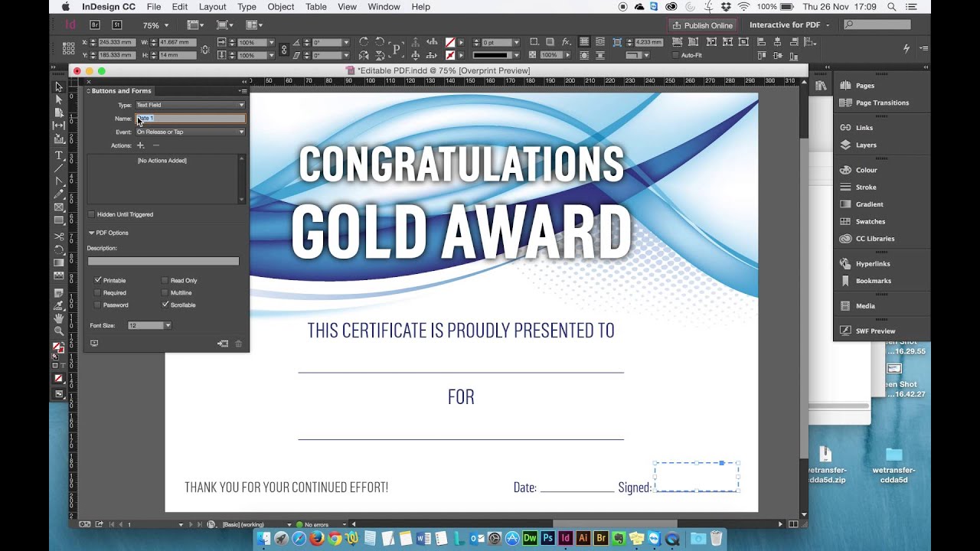Select the Zoom tool
The width and height of the screenshot is (980, 551).
(x=59, y=331)
